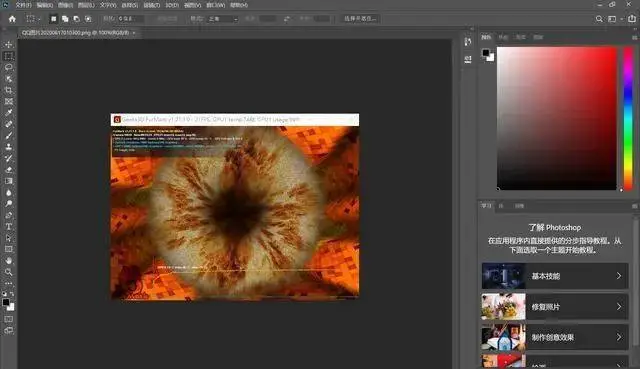Viewport: 640px width, 369px height.
Task: Click the Feather value field
Action: click(x=131, y=19)
